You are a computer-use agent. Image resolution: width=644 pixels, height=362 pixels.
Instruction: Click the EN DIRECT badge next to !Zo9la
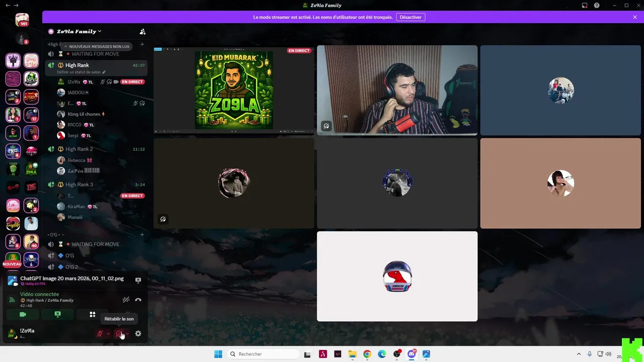pyautogui.click(x=132, y=81)
